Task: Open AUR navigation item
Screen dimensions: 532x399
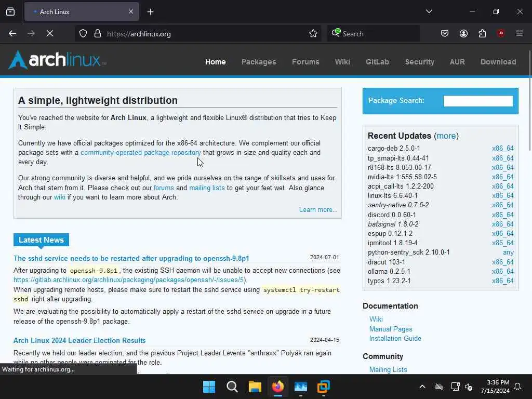Action: 457,62
